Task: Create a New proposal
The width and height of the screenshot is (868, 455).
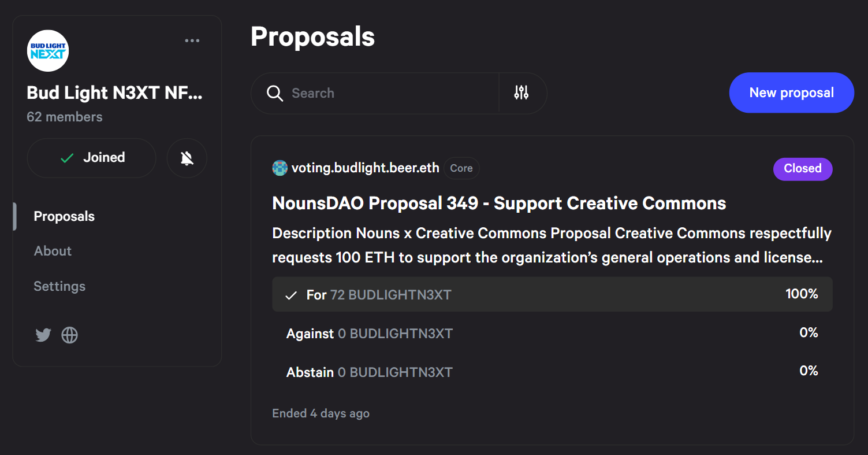Action: [x=791, y=93]
